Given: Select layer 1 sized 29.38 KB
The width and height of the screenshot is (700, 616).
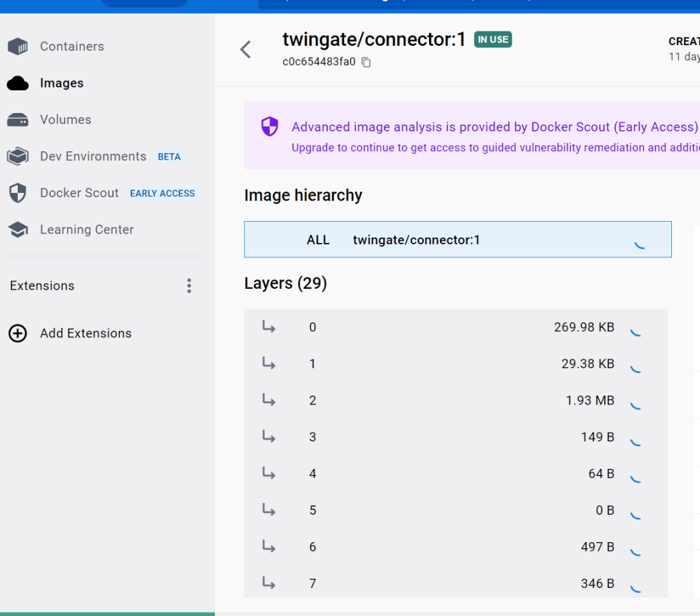Looking at the screenshot, I should click(x=456, y=363).
